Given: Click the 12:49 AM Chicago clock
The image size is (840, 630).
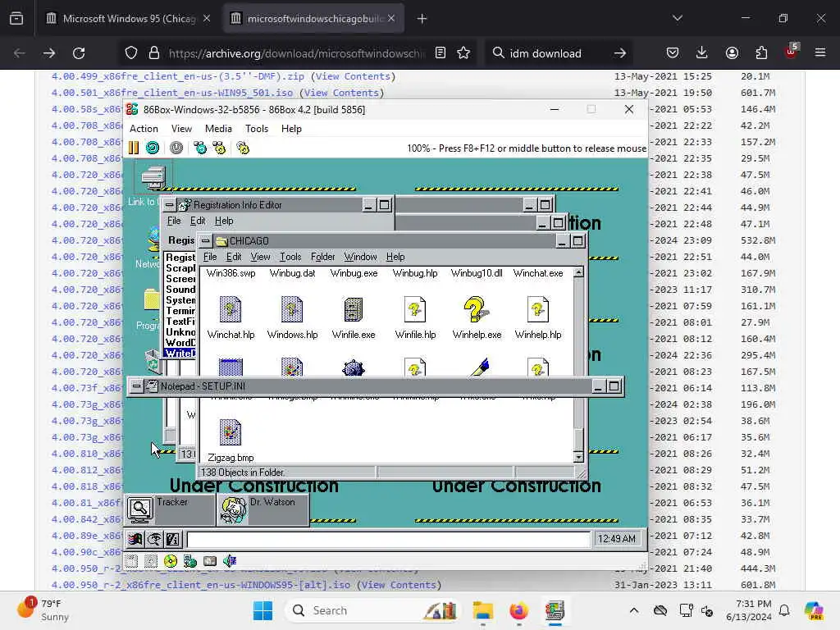Looking at the screenshot, I should pos(617,539).
